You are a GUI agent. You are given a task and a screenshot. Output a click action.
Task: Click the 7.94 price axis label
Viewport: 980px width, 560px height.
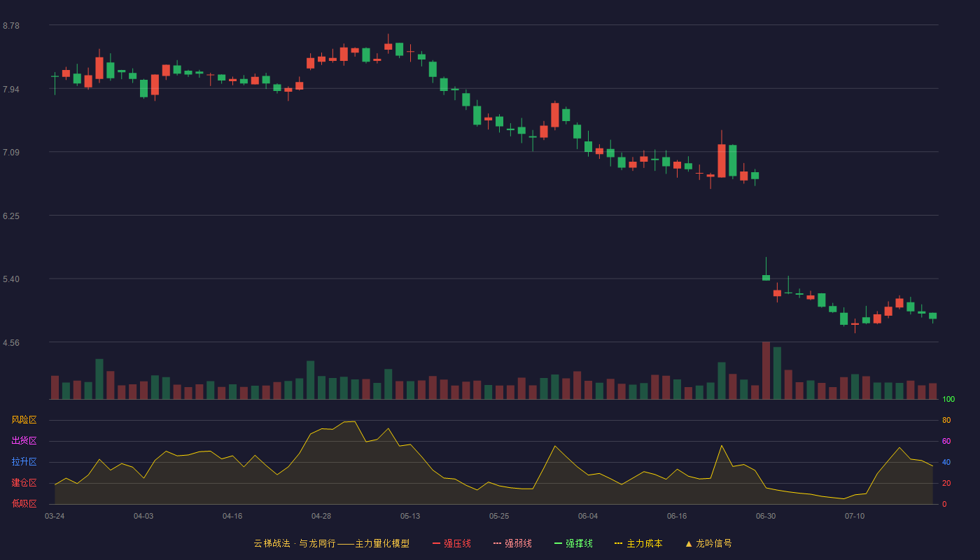pos(11,90)
